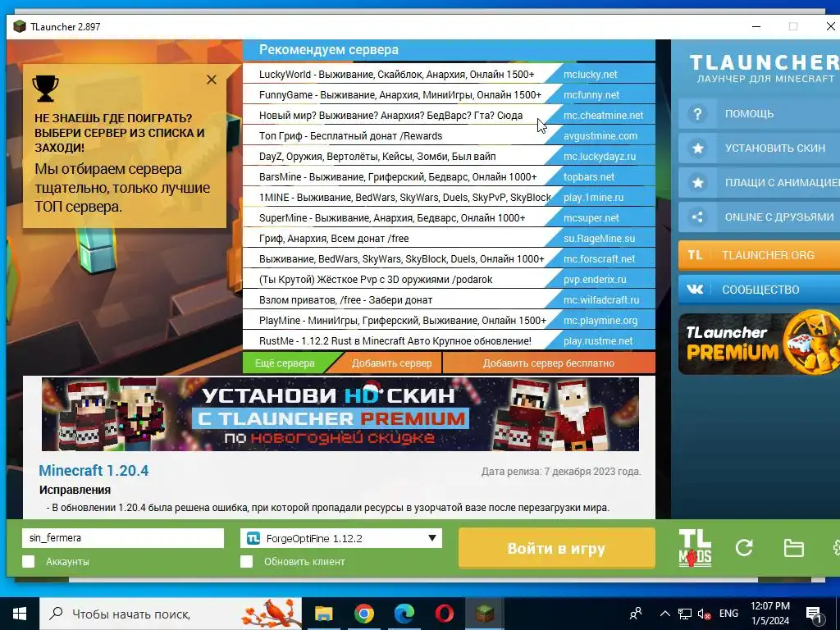This screenshot has height=630, width=840.
Task: Click the Добавить сервер бесплатно button
Action: point(549,363)
